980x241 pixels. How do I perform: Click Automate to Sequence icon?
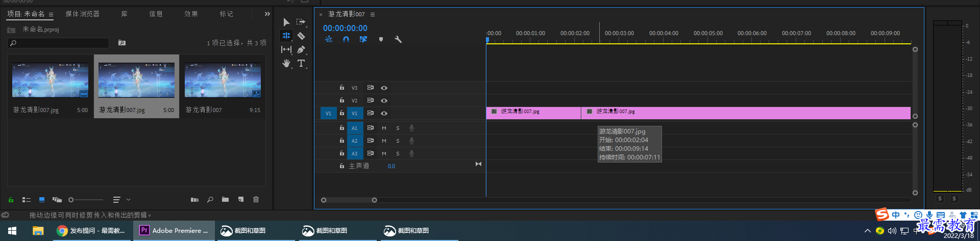[x=194, y=200]
